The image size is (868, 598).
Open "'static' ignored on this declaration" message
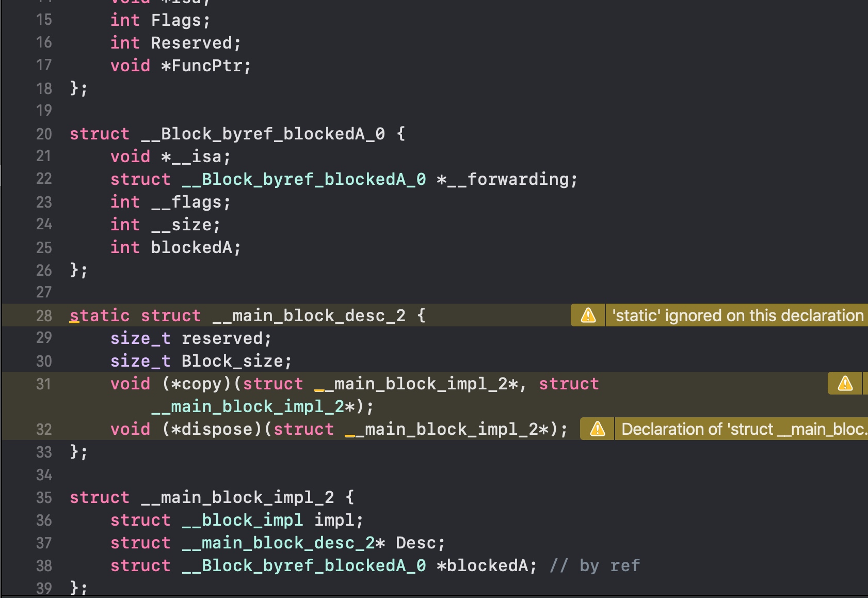coord(737,315)
